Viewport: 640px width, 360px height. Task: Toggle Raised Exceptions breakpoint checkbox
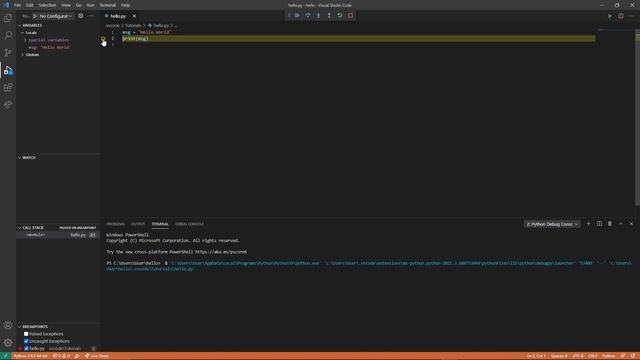click(x=26, y=334)
